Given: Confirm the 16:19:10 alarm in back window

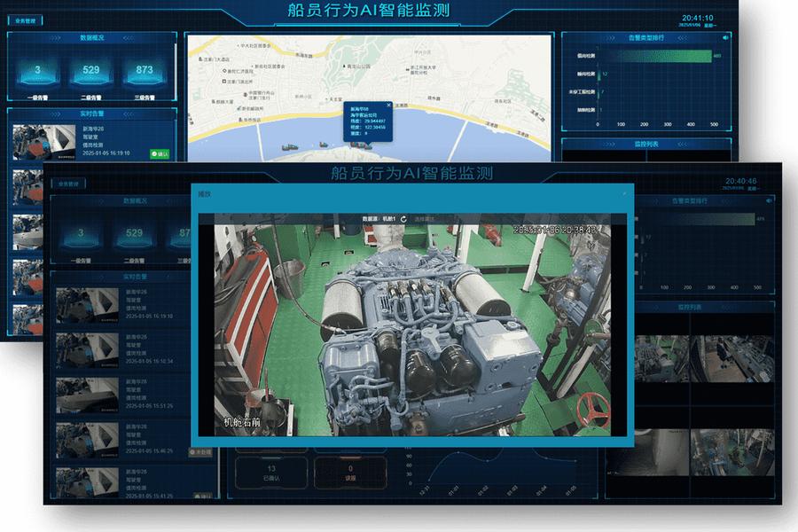Looking at the screenshot, I should [160, 153].
